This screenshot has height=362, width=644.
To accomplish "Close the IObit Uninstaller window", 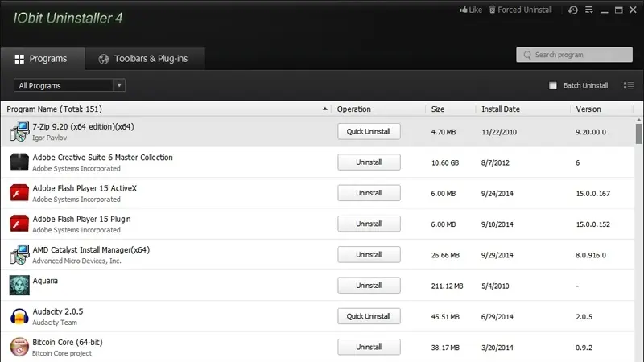I will pyautogui.click(x=633, y=10).
